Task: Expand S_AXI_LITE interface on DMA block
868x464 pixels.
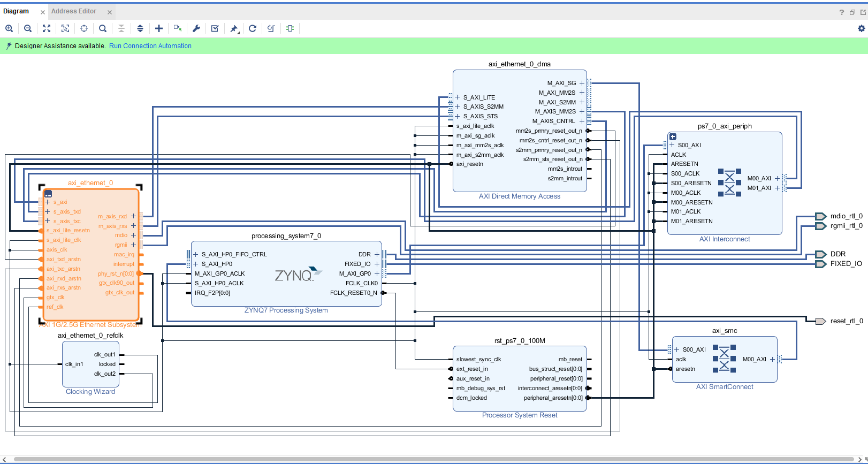Action: coord(458,97)
